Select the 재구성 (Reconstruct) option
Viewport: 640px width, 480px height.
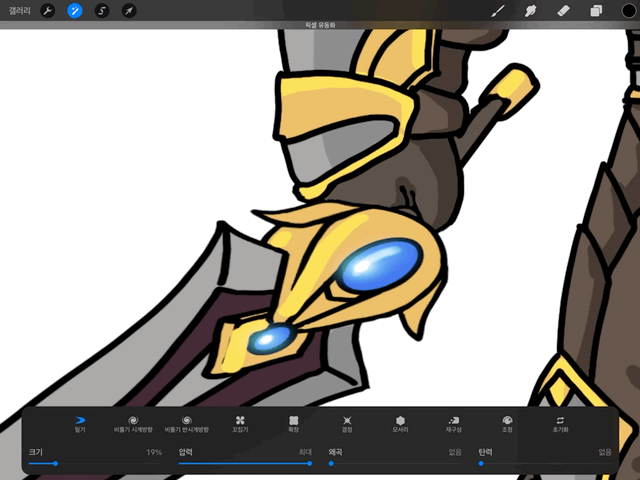coord(453,424)
